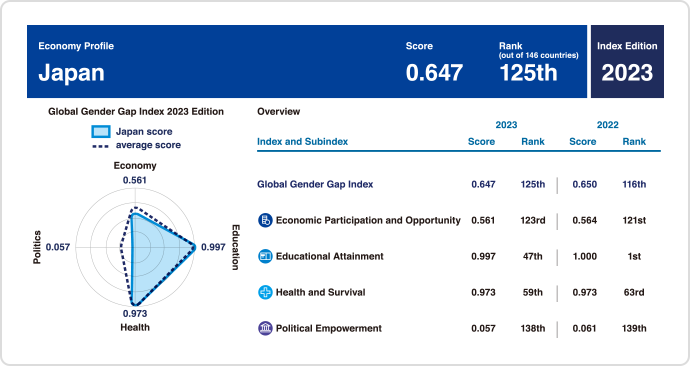Screen dimensions: 690x366
Task: Click the Economy value 0.561 on radar chart
Action: [135, 180]
